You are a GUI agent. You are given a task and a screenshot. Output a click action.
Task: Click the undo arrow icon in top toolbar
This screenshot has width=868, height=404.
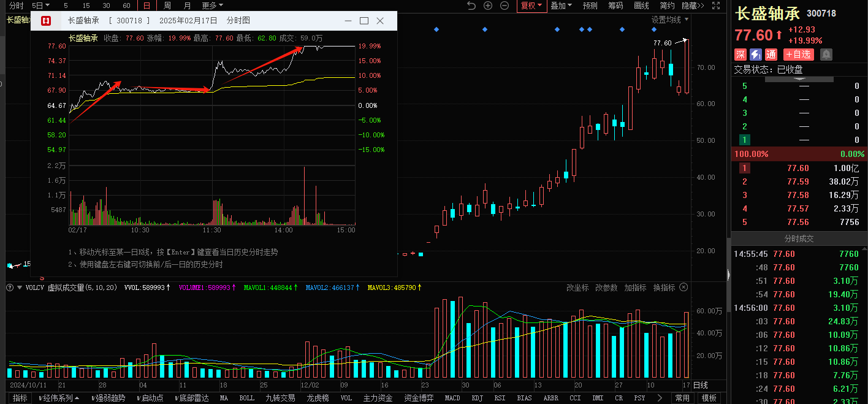[x=471, y=6]
